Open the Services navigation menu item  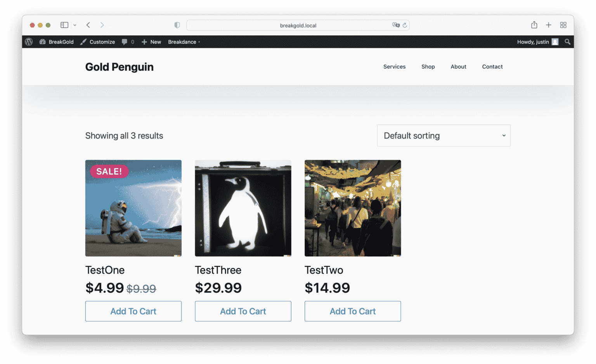[394, 67]
